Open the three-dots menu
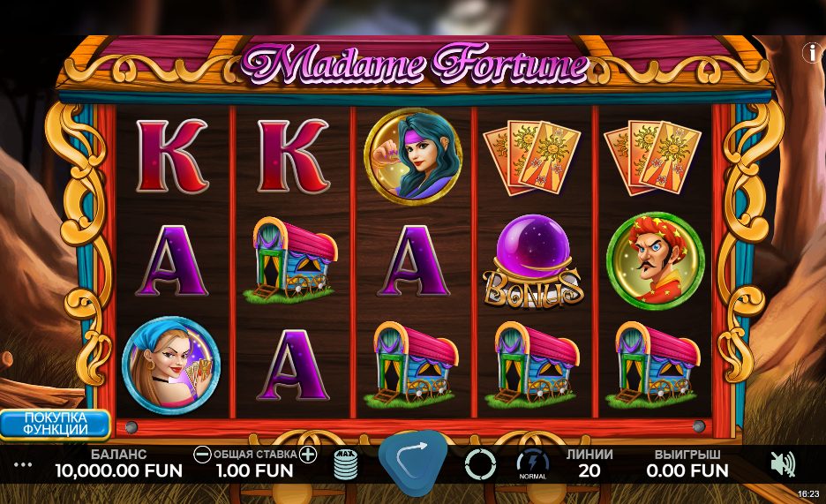The width and height of the screenshot is (826, 504). pos(23,464)
